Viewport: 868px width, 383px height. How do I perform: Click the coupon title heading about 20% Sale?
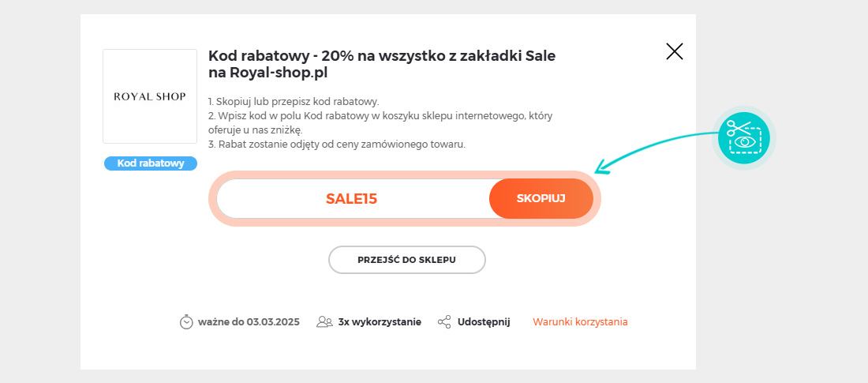[382, 64]
